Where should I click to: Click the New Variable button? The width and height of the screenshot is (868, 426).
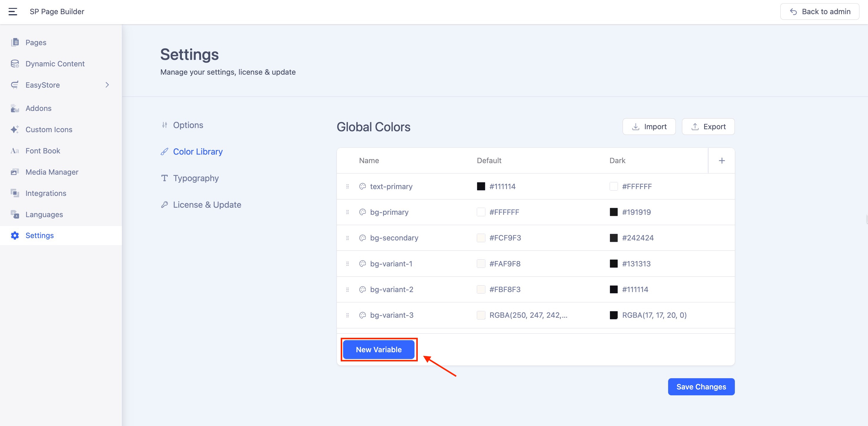coord(378,350)
